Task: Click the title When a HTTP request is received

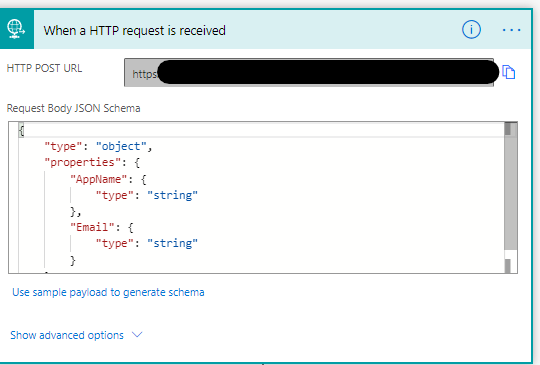Action: (x=134, y=31)
